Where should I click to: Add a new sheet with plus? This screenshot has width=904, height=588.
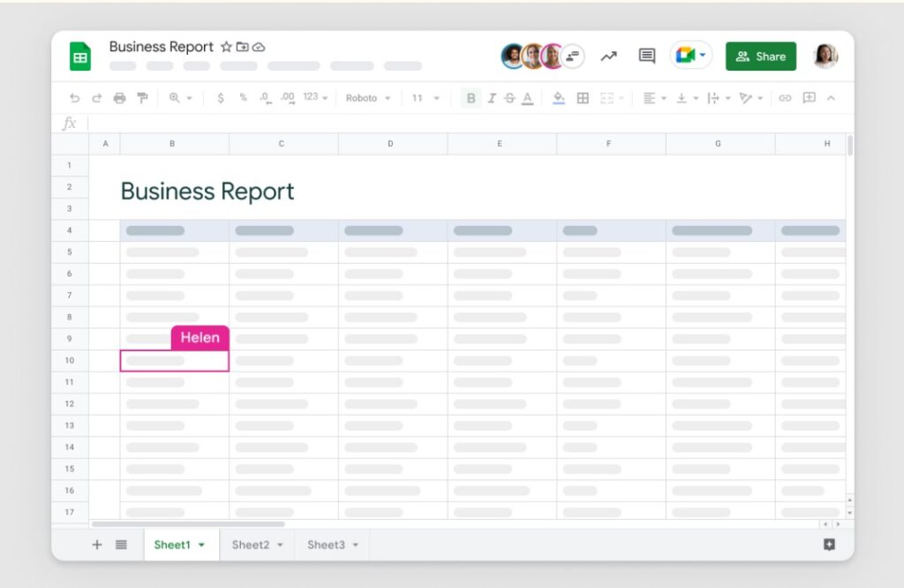97,545
